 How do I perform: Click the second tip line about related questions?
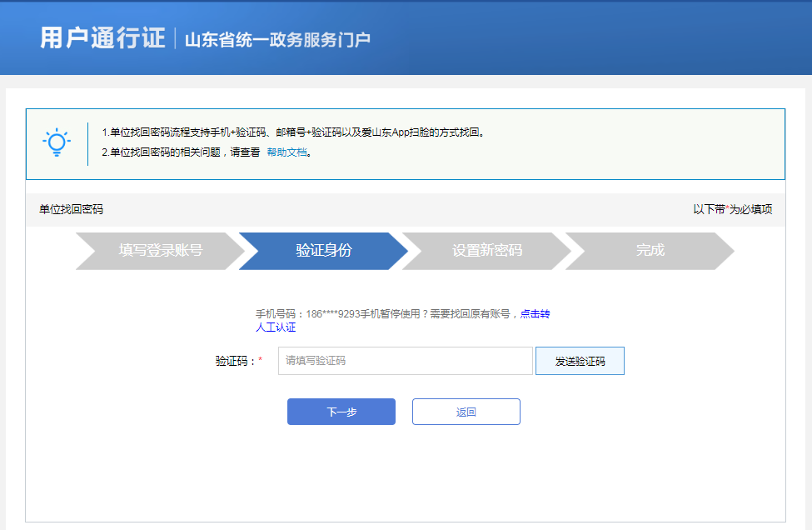coord(181,152)
